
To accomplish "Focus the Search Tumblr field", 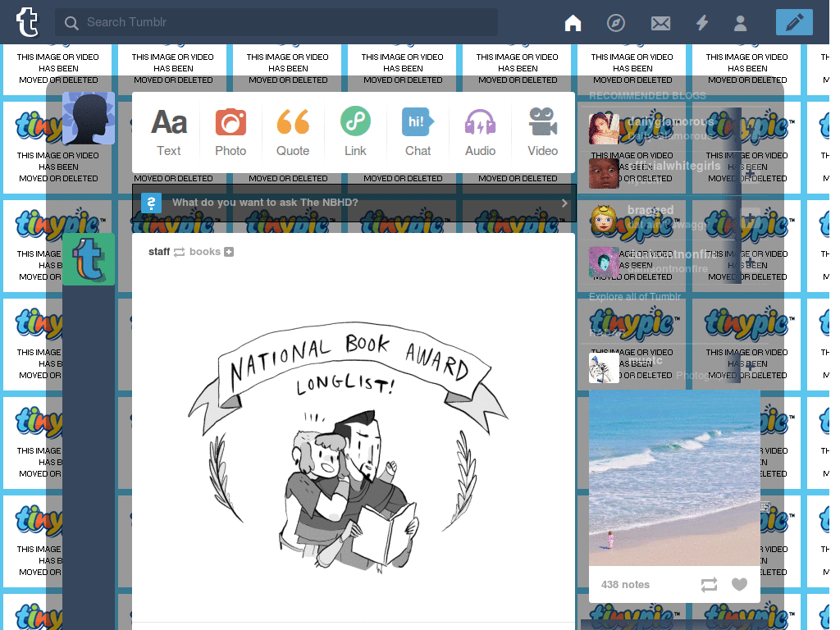I will (x=276, y=22).
